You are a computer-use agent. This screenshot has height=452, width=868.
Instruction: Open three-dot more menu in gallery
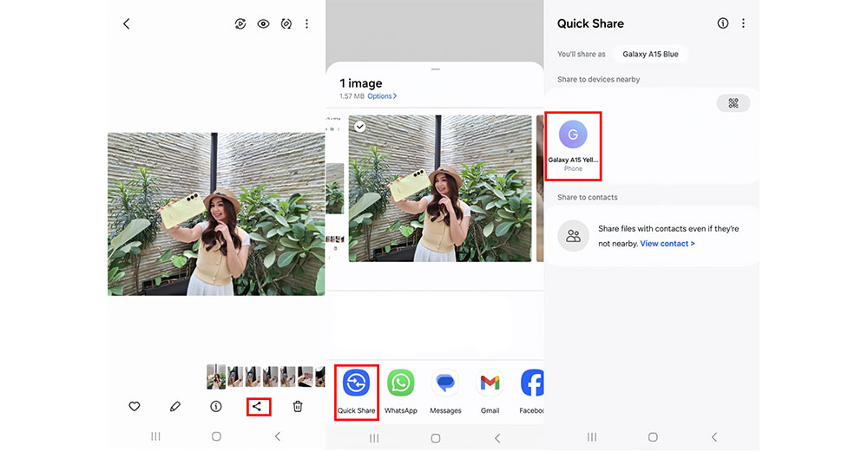click(x=306, y=23)
